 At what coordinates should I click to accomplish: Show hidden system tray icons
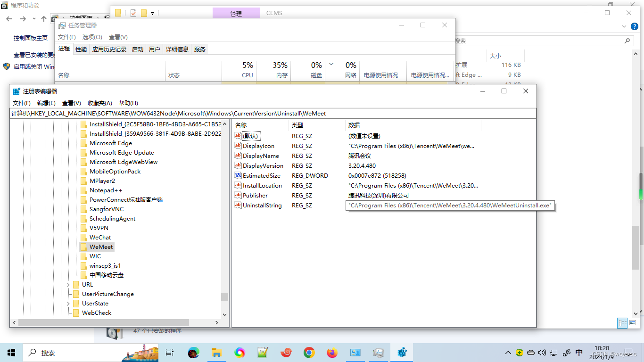coord(508,353)
